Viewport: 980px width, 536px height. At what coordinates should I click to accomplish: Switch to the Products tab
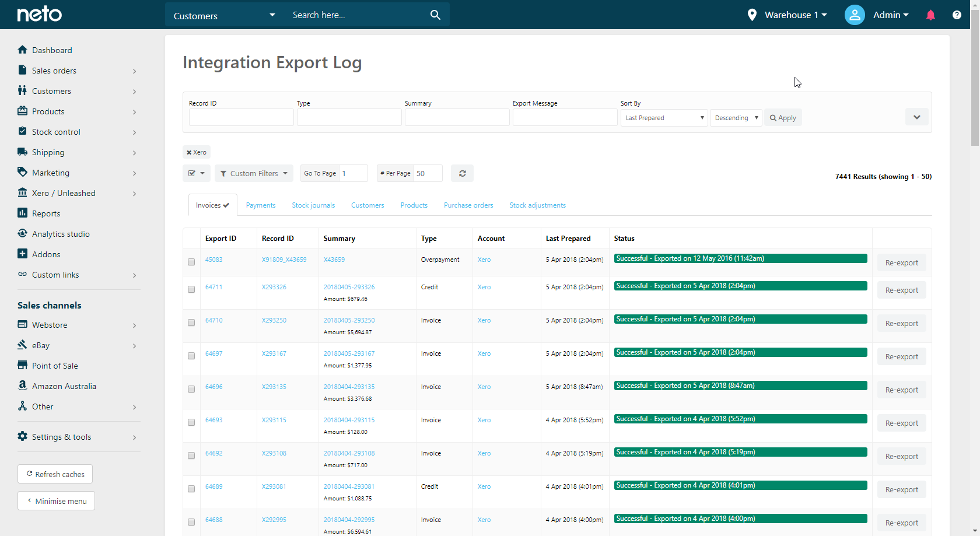tap(414, 205)
